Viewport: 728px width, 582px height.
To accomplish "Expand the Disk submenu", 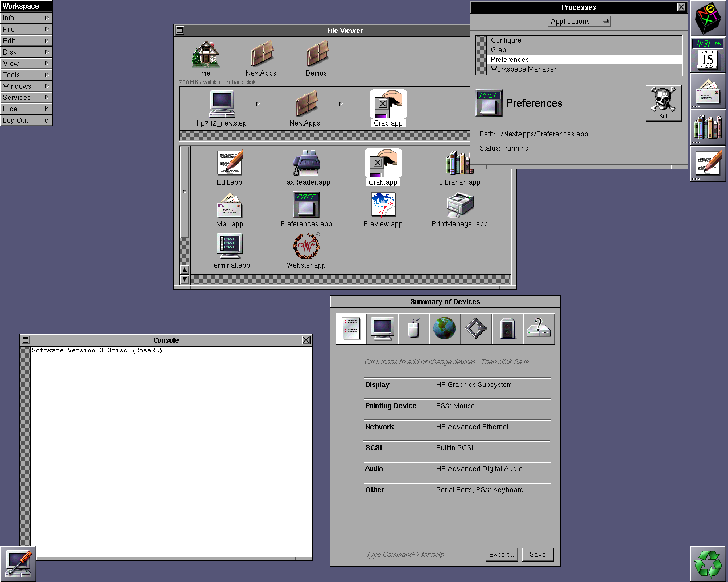I will tap(26, 52).
